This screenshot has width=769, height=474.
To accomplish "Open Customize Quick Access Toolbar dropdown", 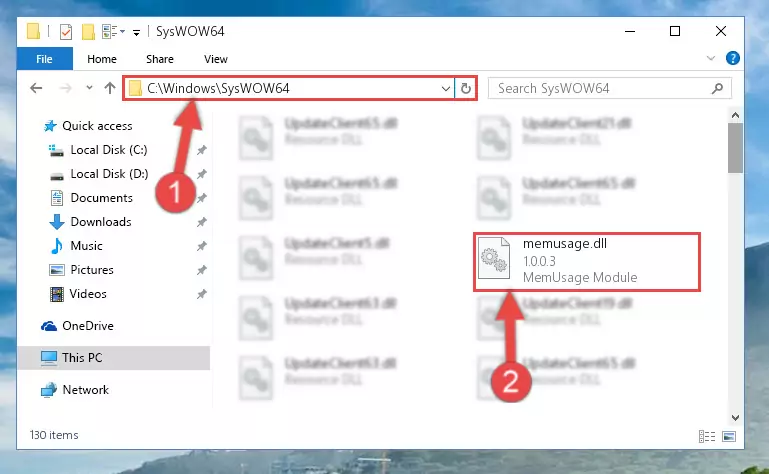I will click(x=136, y=33).
